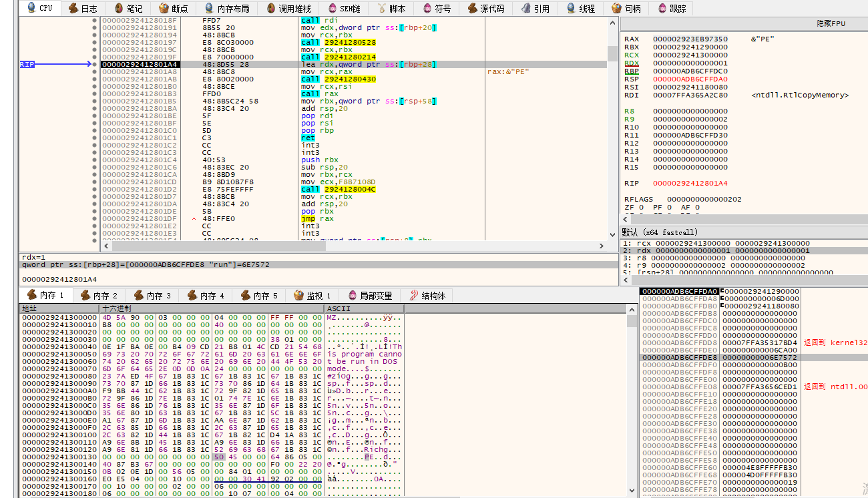Open the 调用堆栈 call stack icon
The height and width of the screenshot is (498, 868).
point(270,8)
